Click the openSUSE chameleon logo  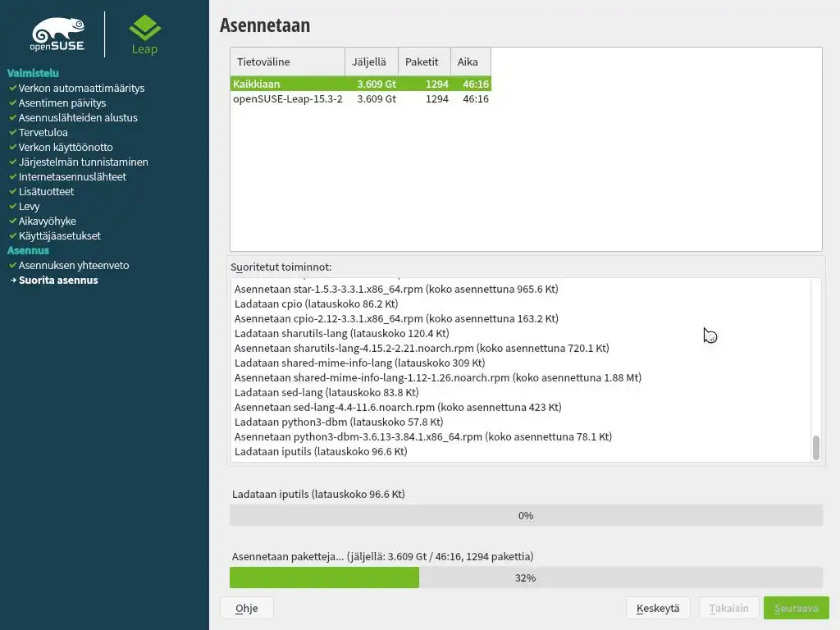coord(58,34)
